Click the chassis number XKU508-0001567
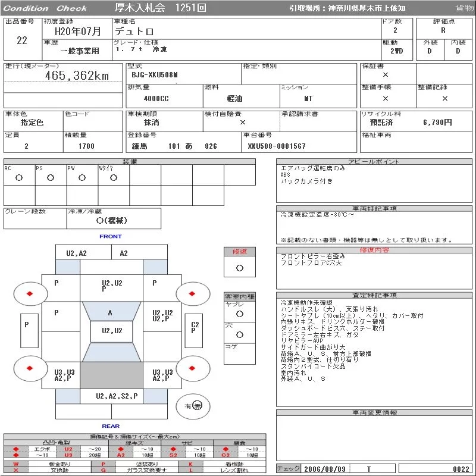This screenshot has width=476, height=476. [x=277, y=146]
